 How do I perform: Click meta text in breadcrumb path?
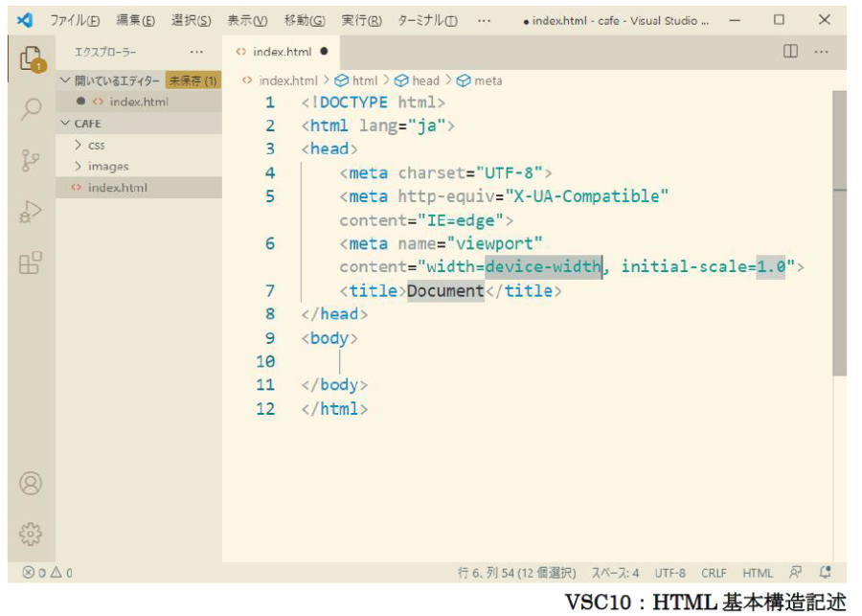(488, 80)
